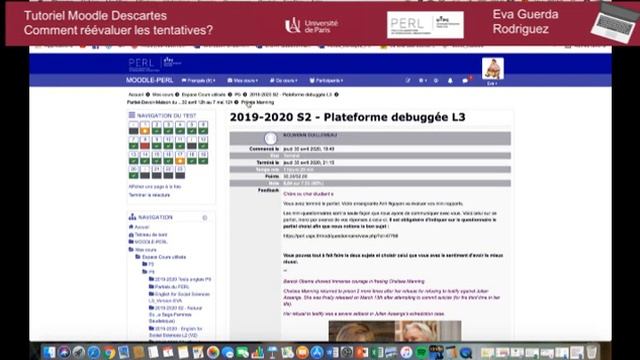Open 'Tableau de bord' in Navigation block
Viewport: 640px width, 360px height.
point(151,235)
